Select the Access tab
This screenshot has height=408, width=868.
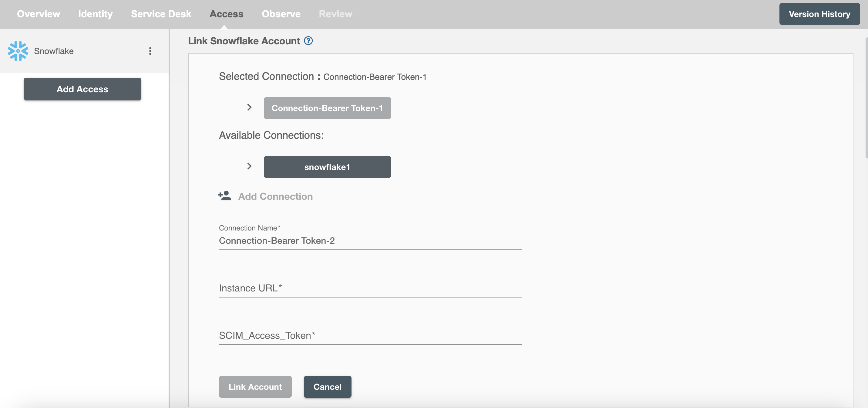(x=227, y=14)
